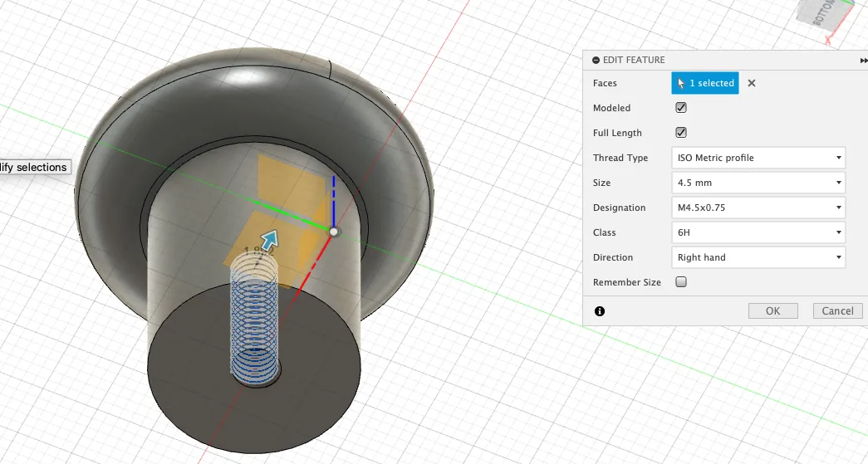Toggle the Modeled checkbox

coord(681,108)
